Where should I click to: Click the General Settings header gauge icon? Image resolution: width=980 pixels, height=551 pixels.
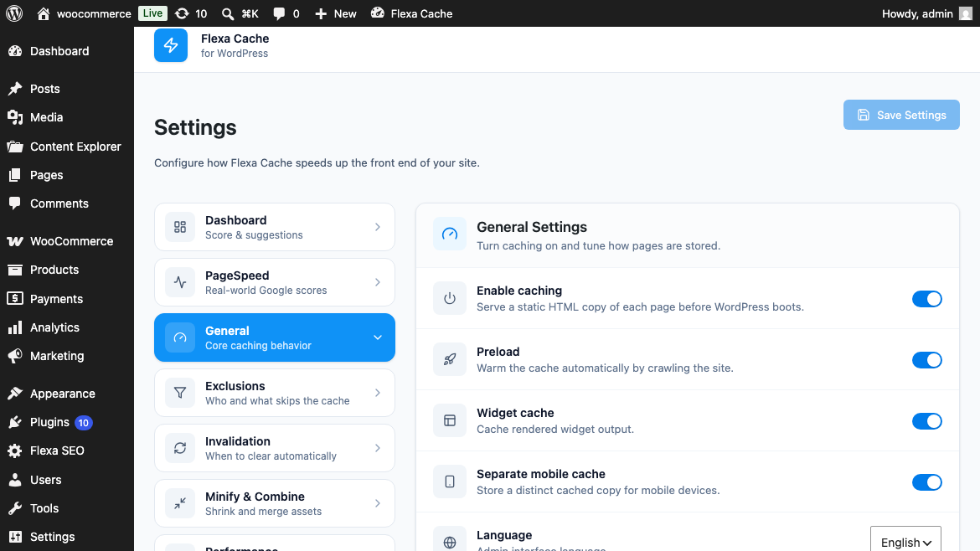point(449,234)
